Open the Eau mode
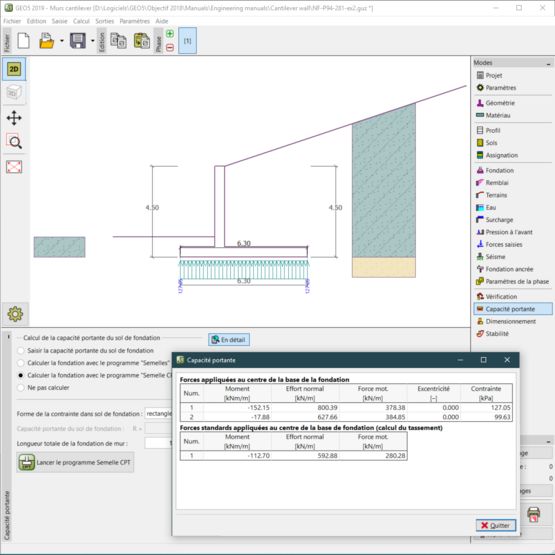The width and height of the screenshot is (555, 555). pyautogui.click(x=491, y=207)
